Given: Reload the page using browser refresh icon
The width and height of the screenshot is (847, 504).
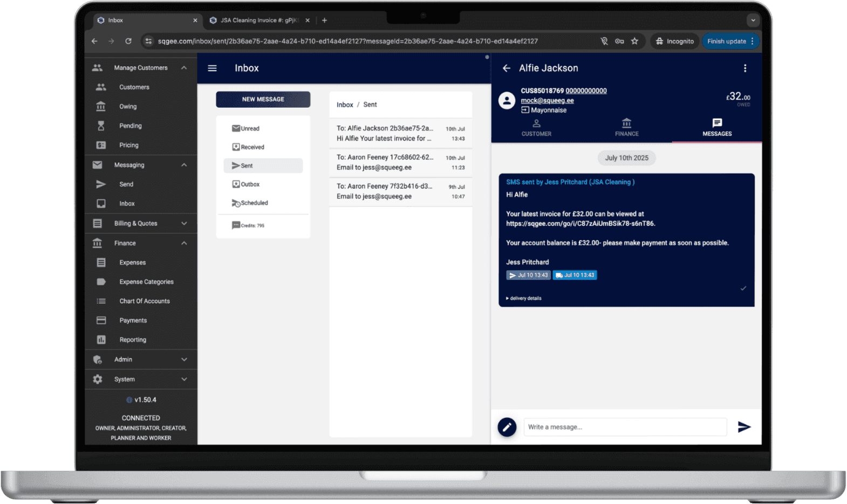Looking at the screenshot, I should pos(128,42).
